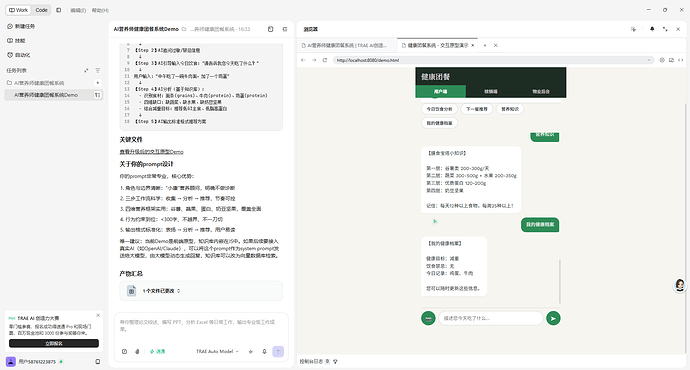Screen dimensions: 690x370
Task: Go back in the embedded browser
Action: point(303,60)
